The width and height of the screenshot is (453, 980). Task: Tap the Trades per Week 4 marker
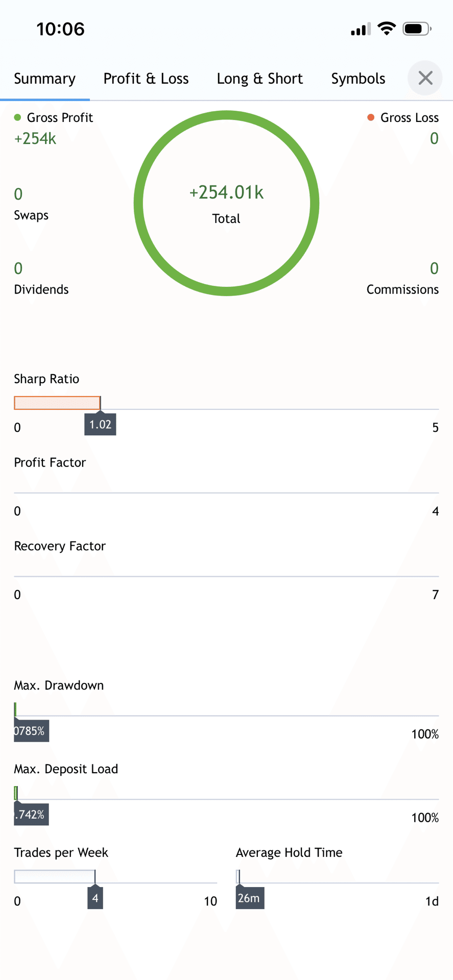click(95, 898)
